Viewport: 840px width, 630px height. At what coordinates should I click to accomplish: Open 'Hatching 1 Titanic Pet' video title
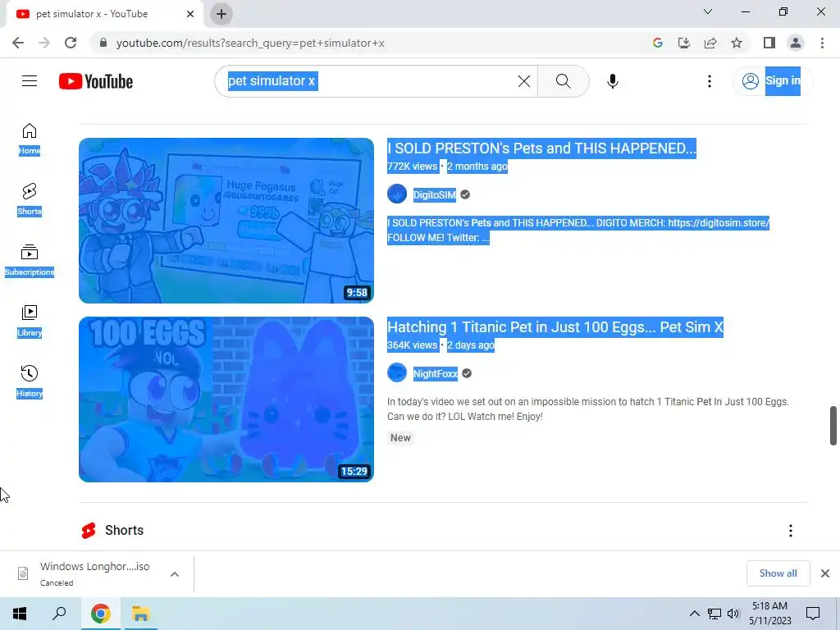pyautogui.click(x=555, y=326)
